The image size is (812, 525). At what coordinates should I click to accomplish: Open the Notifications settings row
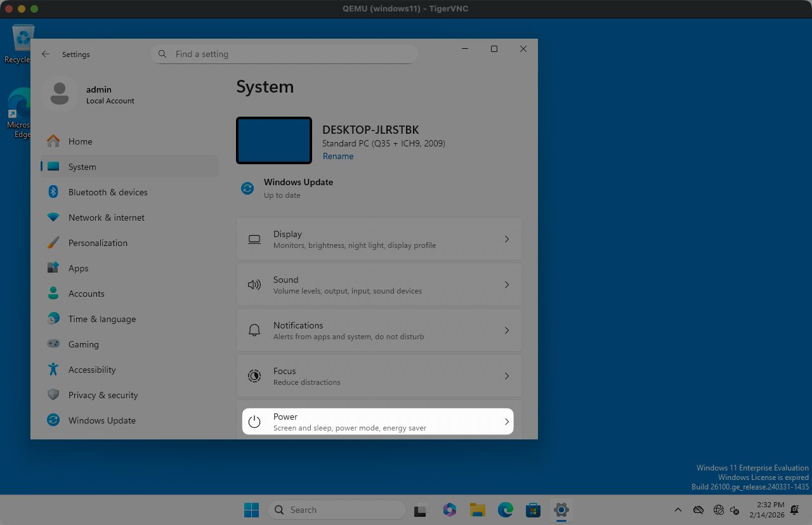pyautogui.click(x=379, y=330)
